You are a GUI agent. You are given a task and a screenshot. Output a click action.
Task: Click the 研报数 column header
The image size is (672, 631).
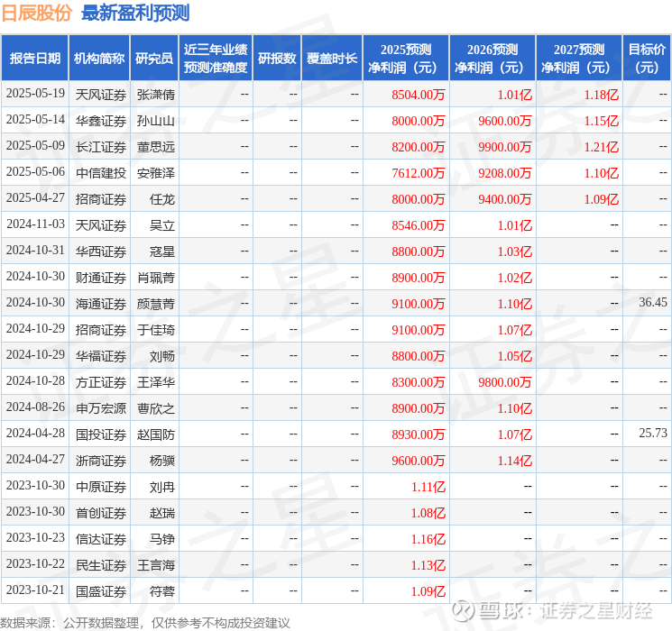[x=277, y=59]
